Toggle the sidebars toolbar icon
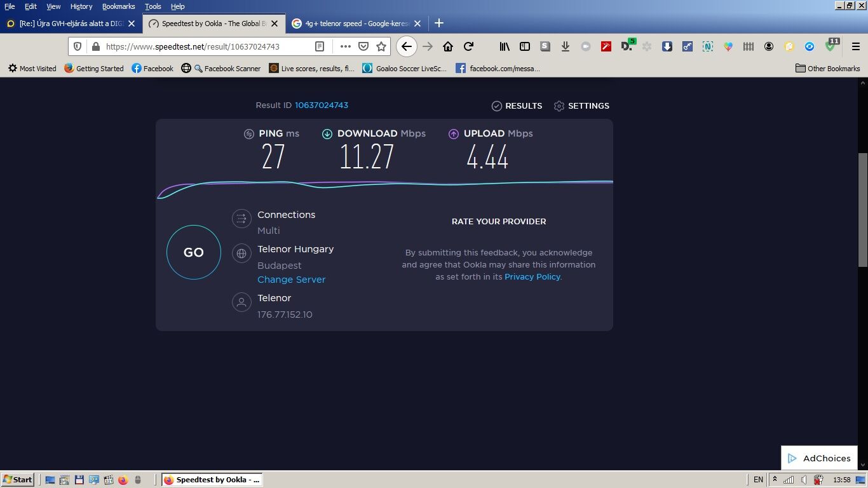The height and width of the screenshot is (488, 868). click(525, 46)
